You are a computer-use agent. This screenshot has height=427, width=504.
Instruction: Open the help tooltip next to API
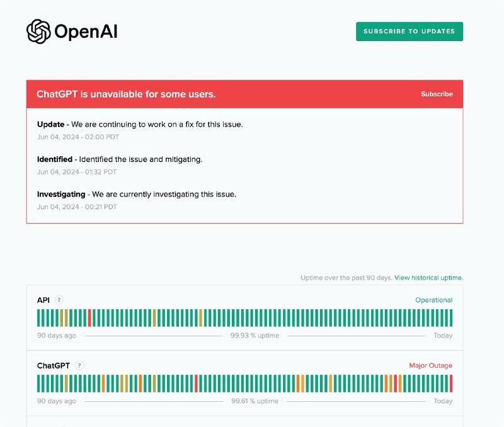(x=59, y=300)
